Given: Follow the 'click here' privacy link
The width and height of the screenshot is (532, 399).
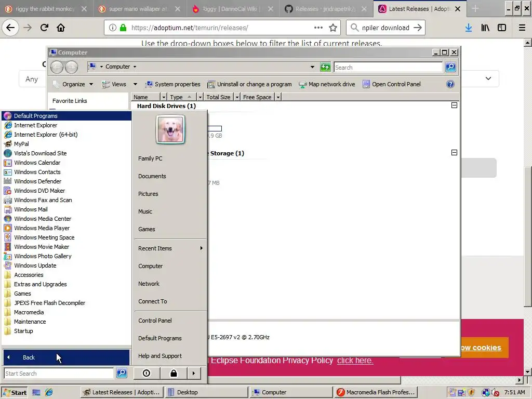Looking at the screenshot, I should (355, 361).
